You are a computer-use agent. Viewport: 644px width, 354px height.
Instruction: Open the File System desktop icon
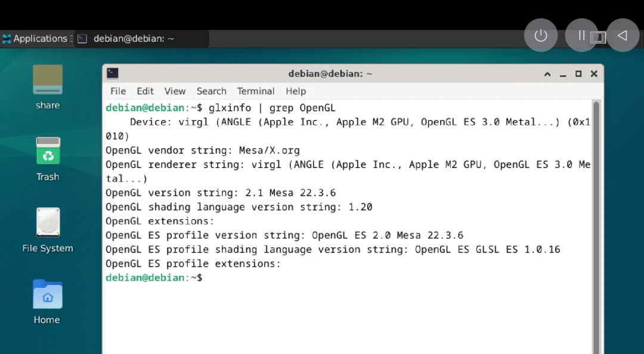[x=48, y=223]
